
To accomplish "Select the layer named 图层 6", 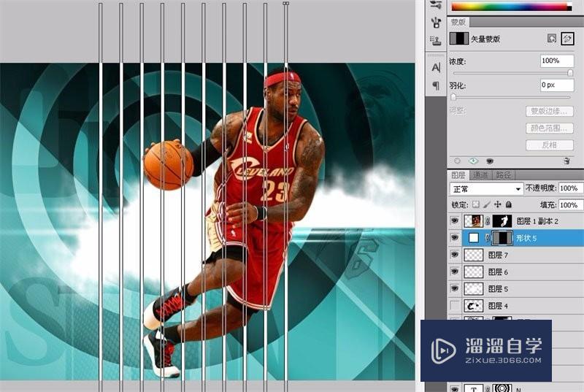I will point(498,272).
